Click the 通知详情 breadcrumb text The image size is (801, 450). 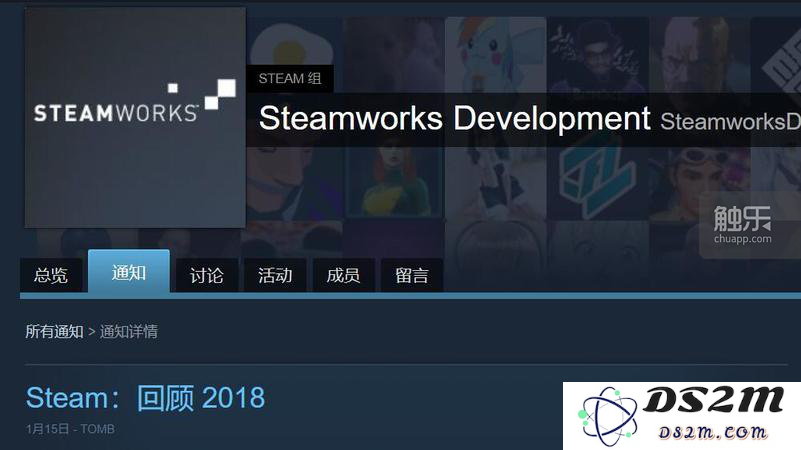click(x=129, y=331)
